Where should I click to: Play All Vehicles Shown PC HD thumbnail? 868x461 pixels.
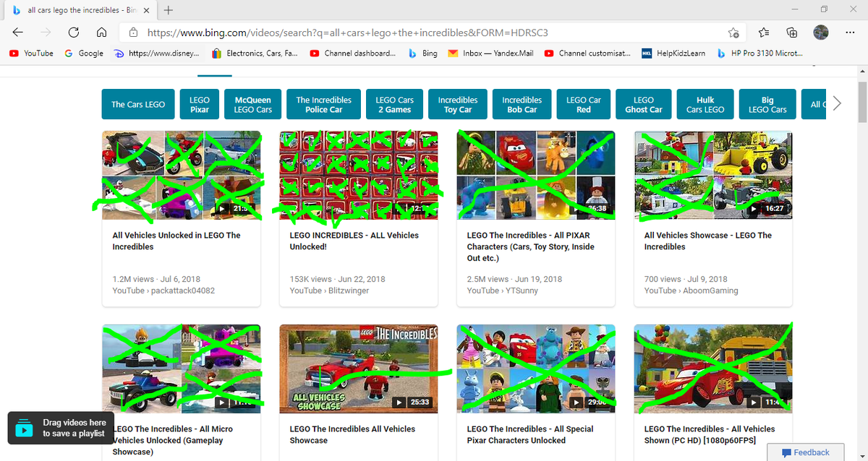coord(713,369)
